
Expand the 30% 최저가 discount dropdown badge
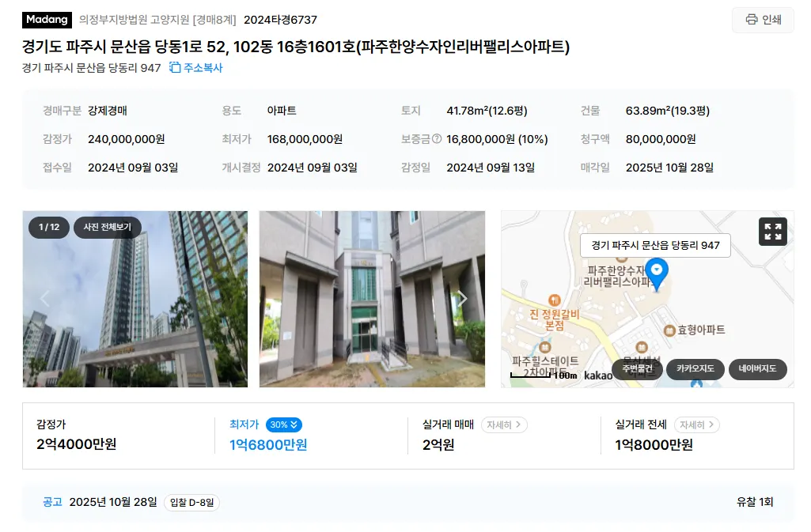(283, 424)
